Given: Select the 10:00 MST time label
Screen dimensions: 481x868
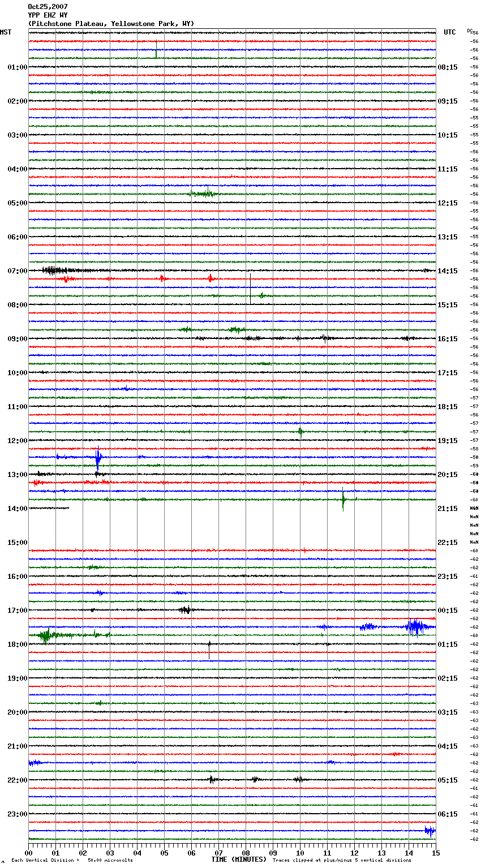Looking at the screenshot, I should coord(18,373).
